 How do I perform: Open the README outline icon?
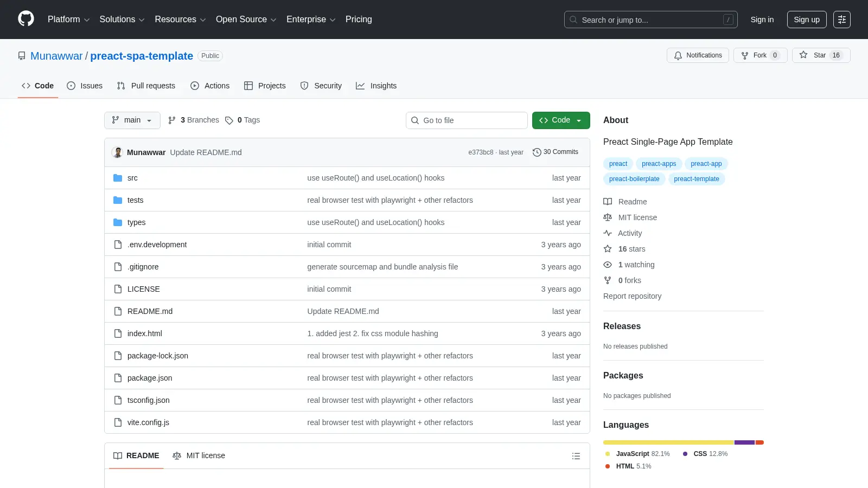click(x=576, y=456)
